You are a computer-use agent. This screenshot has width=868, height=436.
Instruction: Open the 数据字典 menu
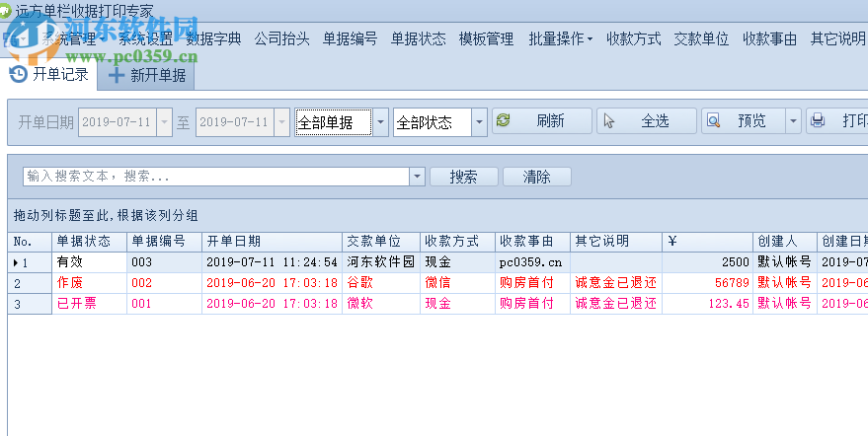213,38
